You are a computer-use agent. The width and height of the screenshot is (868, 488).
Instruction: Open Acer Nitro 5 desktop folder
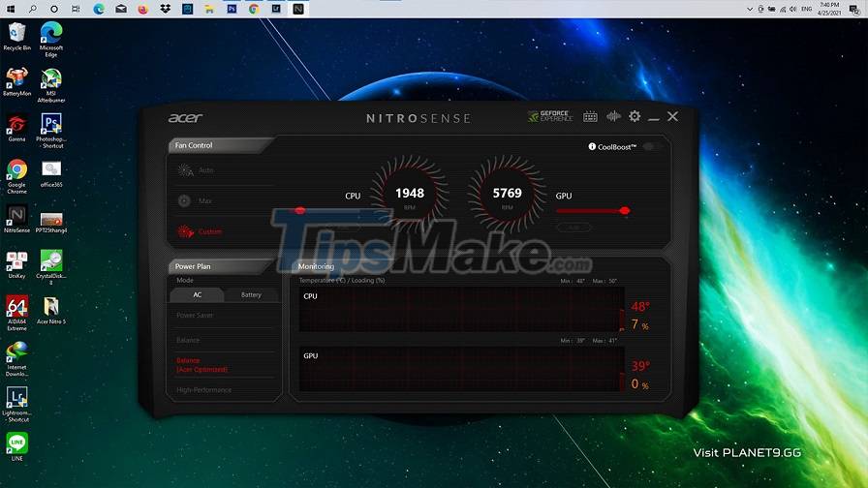click(x=51, y=311)
